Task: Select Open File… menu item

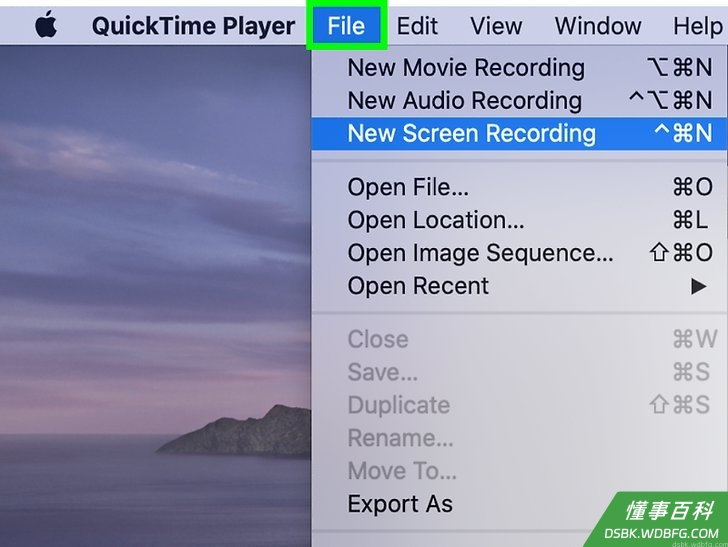Action: click(519, 187)
